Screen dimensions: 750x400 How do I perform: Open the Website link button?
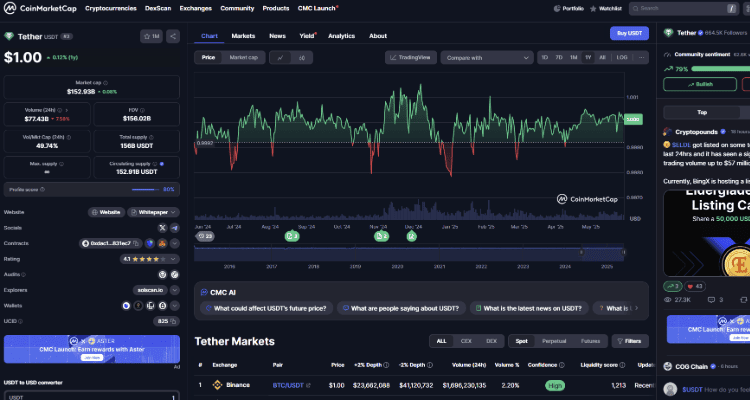point(106,212)
